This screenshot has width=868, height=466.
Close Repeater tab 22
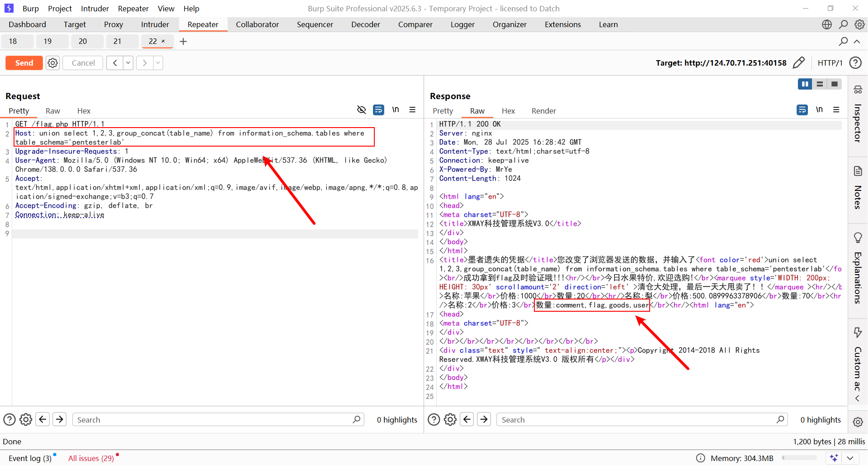163,41
